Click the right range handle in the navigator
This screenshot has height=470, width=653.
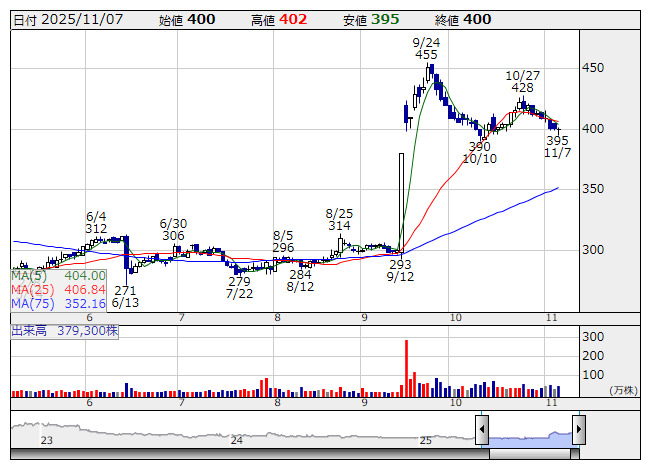click(x=578, y=430)
